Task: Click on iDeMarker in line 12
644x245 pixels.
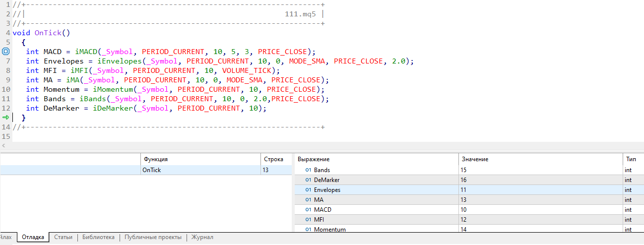Action: tap(113, 108)
